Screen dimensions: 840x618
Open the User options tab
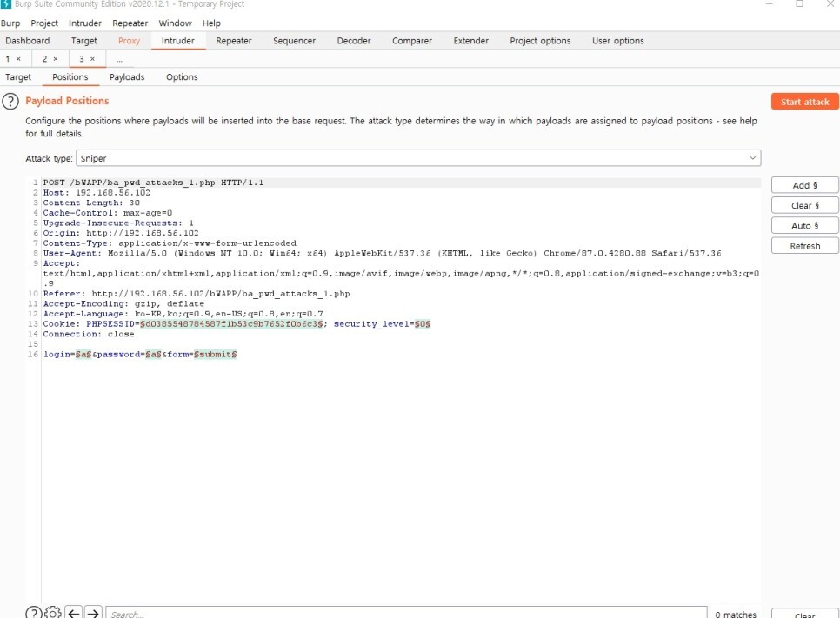tap(617, 41)
